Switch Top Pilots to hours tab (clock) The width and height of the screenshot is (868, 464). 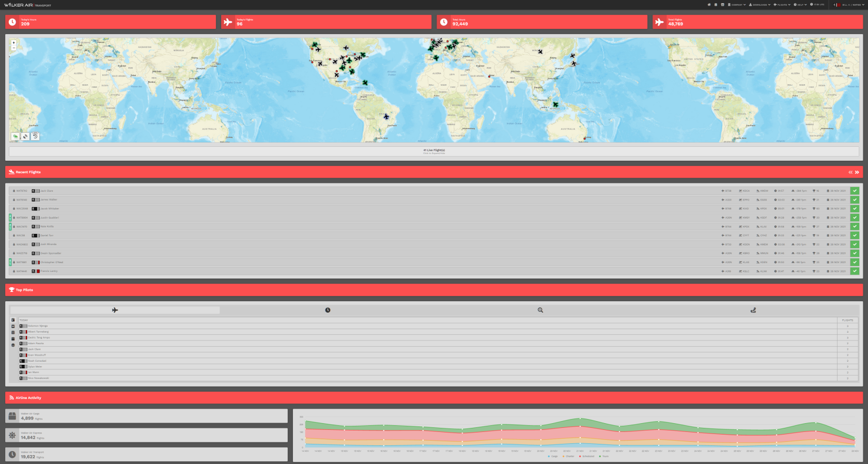pos(328,310)
